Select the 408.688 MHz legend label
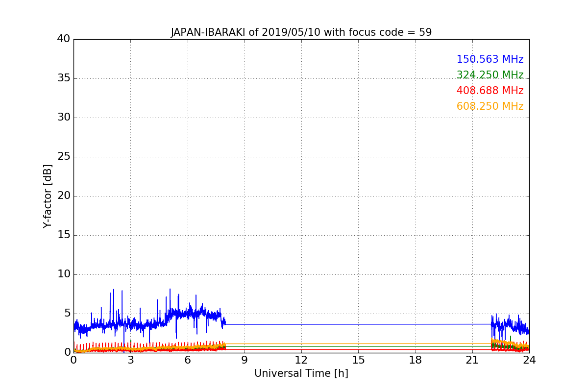 pos(490,91)
